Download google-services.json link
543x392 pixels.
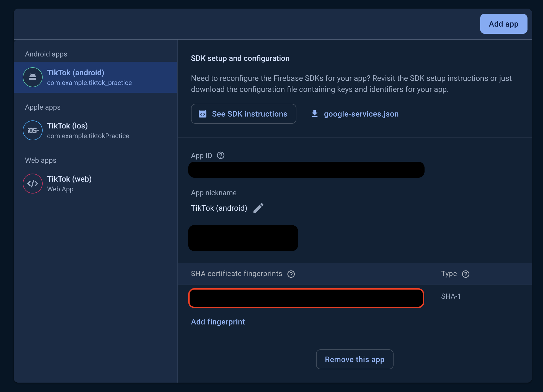[x=355, y=114]
